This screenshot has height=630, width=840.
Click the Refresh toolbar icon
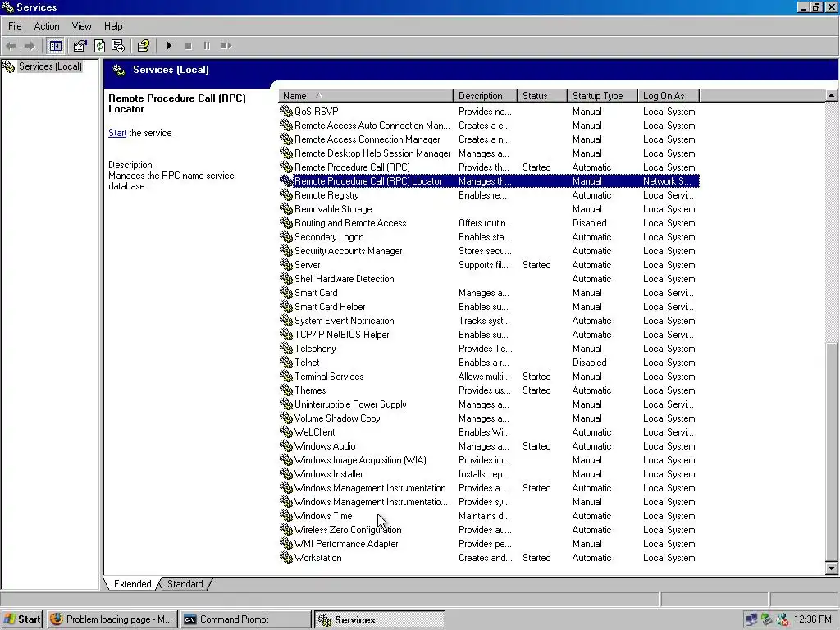(99, 46)
